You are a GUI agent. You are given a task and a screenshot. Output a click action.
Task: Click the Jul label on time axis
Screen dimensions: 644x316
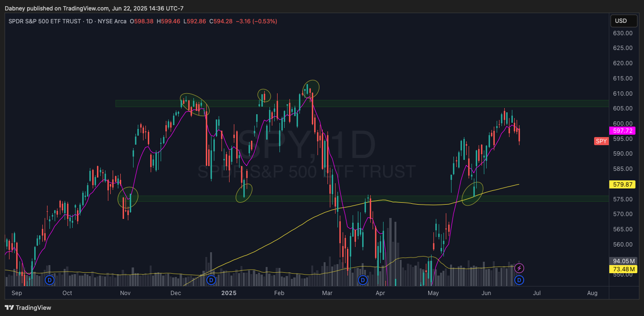(537, 293)
